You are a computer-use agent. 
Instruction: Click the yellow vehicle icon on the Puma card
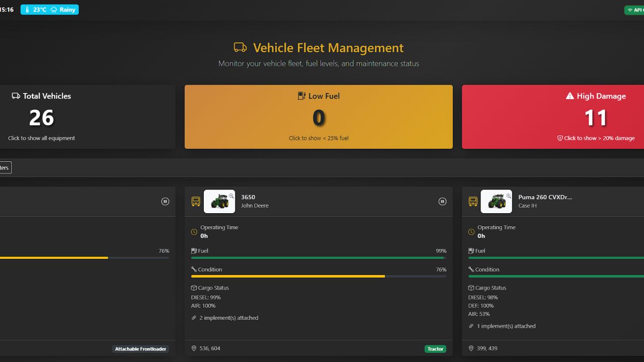(x=473, y=202)
